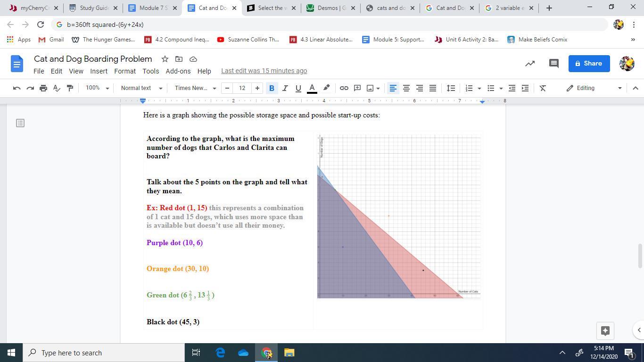Apply a bulleted list
Screen dimensions: 644x362
(x=491, y=88)
